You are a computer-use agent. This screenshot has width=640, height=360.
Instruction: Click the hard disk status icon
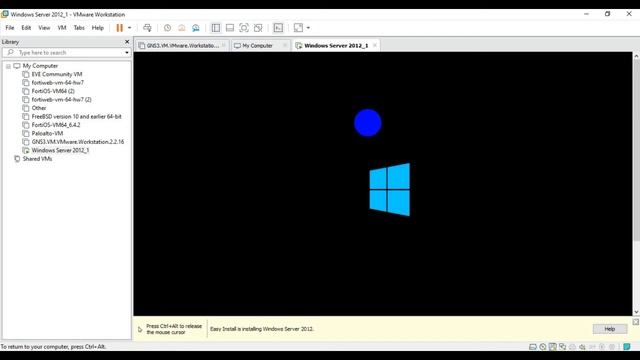[x=533, y=347]
